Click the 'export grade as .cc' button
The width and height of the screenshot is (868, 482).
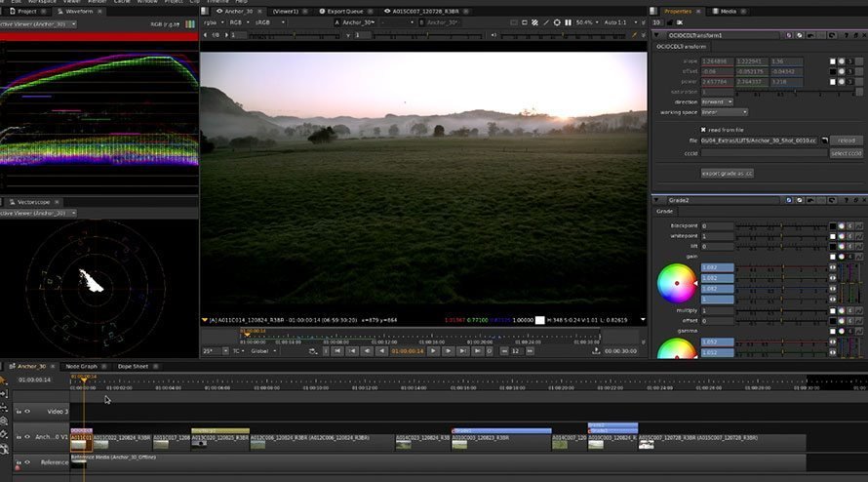coord(727,174)
